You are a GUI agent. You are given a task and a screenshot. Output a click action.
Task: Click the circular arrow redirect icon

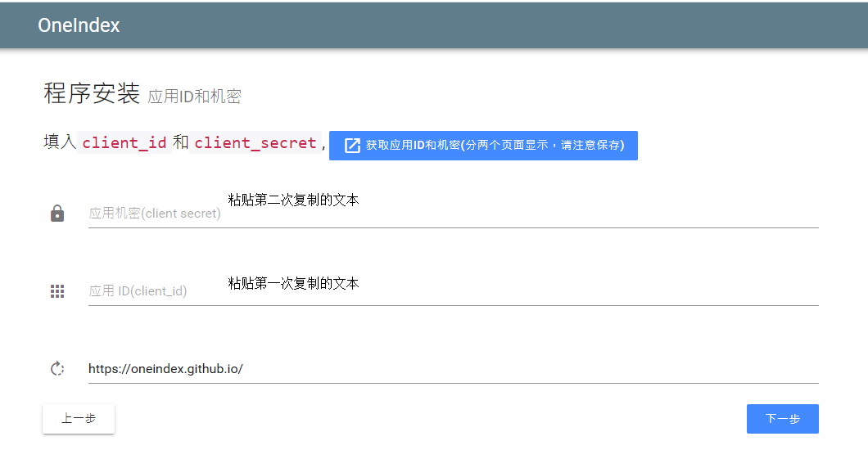[x=57, y=369]
